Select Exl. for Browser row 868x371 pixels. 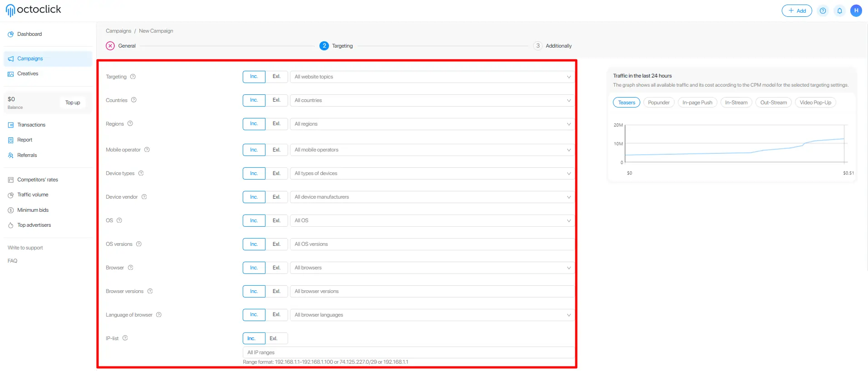point(276,268)
